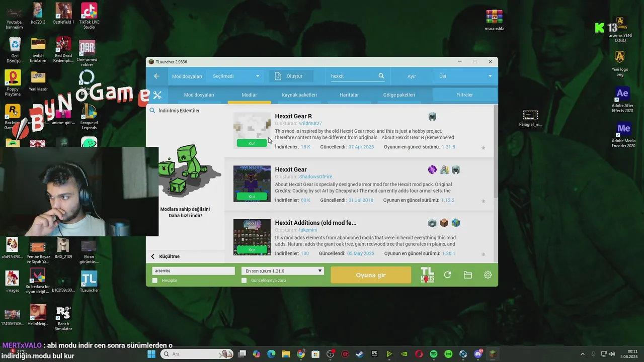Open the TLauncher desktop shortcut
This screenshot has width=644, height=362.
click(x=89, y=282)
